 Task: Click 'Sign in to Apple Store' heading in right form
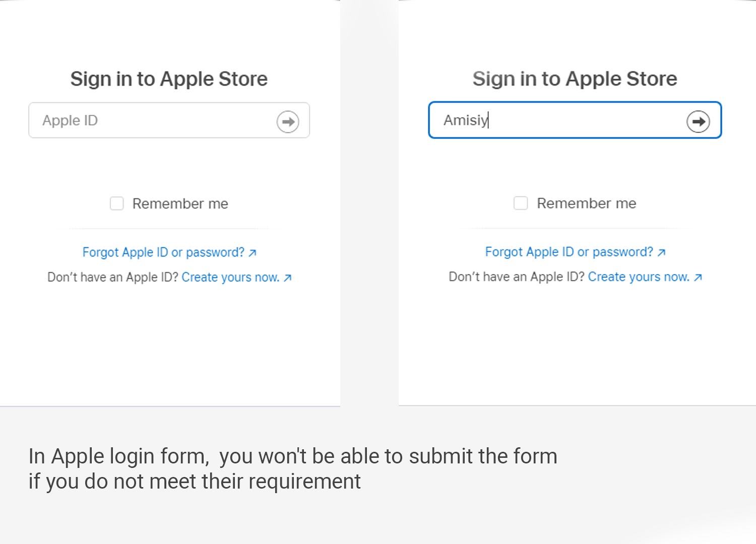[575, 79]
